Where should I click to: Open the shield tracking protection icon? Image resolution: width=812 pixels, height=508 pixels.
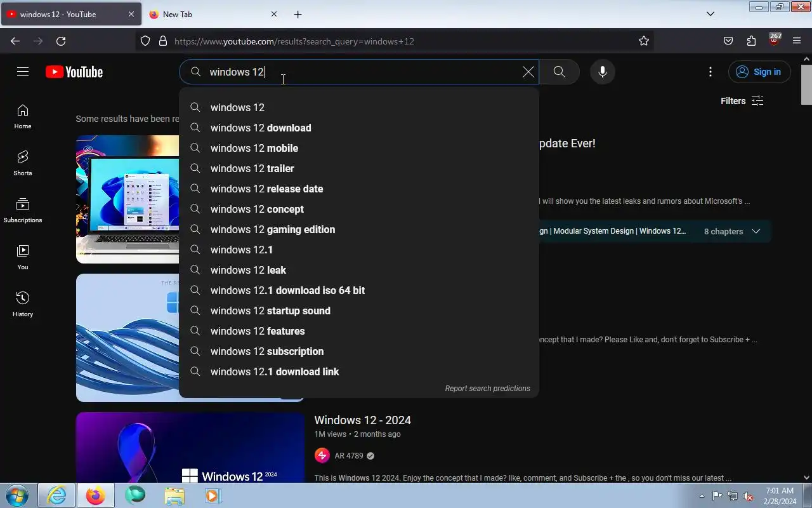[145, 41]
